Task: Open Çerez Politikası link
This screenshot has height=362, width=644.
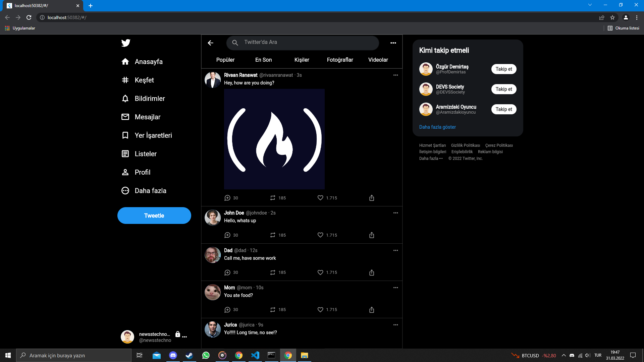Action: 499,145
